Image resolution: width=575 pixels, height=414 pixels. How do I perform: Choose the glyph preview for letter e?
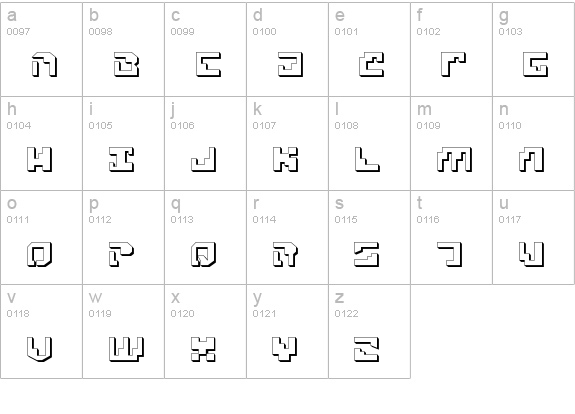tap(372, 65)
